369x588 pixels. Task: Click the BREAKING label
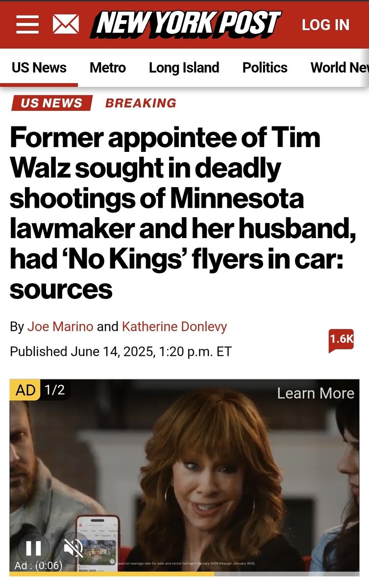(141, 103)
